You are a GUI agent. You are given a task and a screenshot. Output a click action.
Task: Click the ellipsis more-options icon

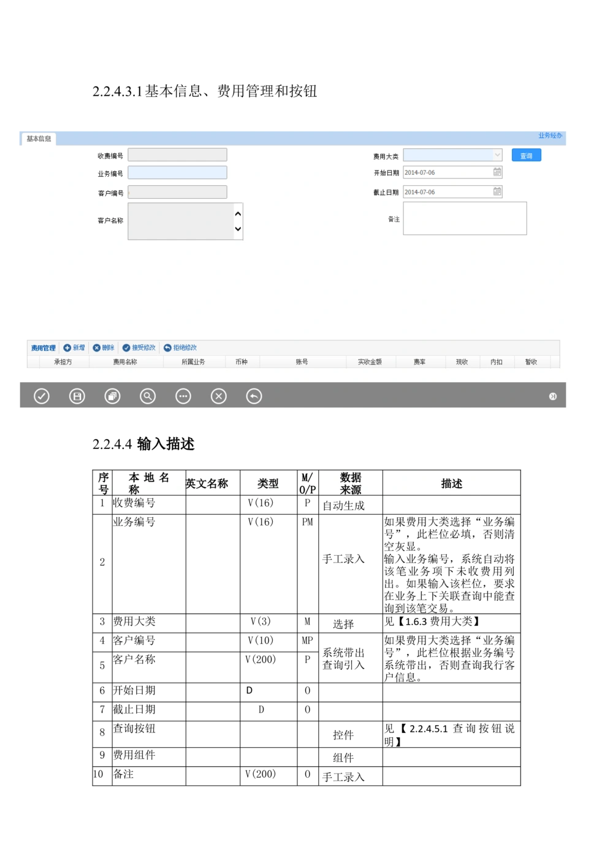183,396
